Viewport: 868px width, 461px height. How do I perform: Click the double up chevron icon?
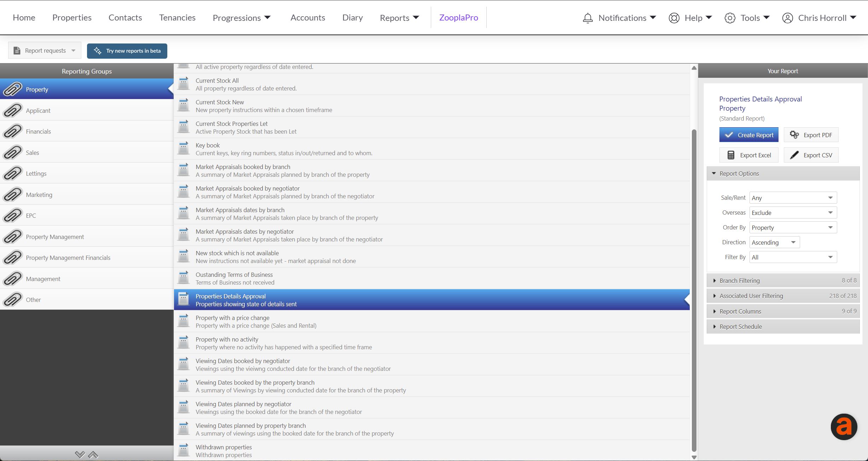(93, 454)
